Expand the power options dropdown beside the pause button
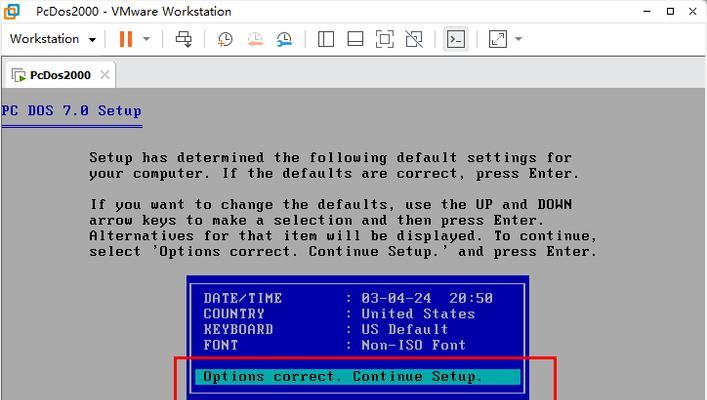 click(x=146, y=39)
